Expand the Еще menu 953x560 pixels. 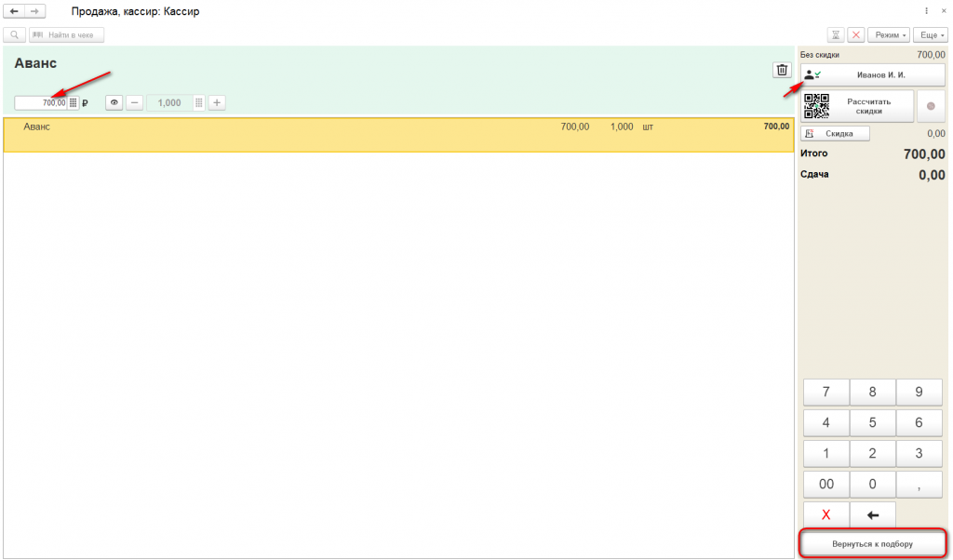[x=931, y=35]
